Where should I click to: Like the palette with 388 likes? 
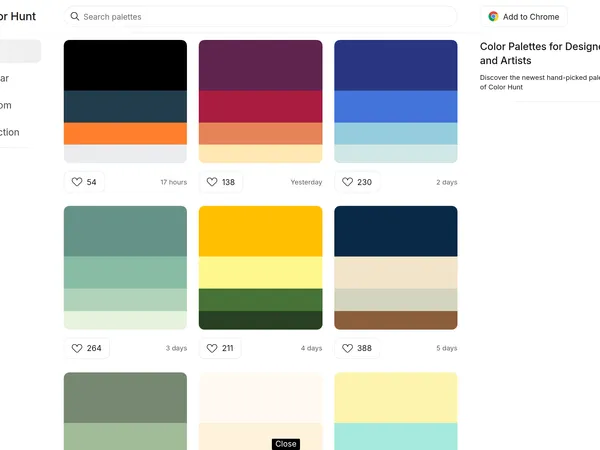[357, 348]
